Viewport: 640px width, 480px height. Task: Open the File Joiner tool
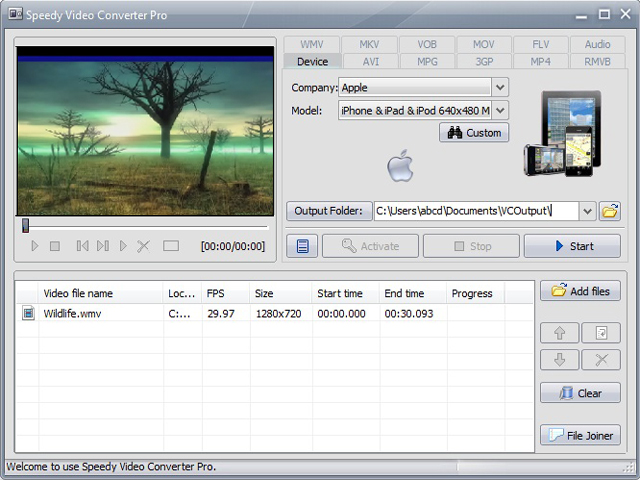(580, 435)
